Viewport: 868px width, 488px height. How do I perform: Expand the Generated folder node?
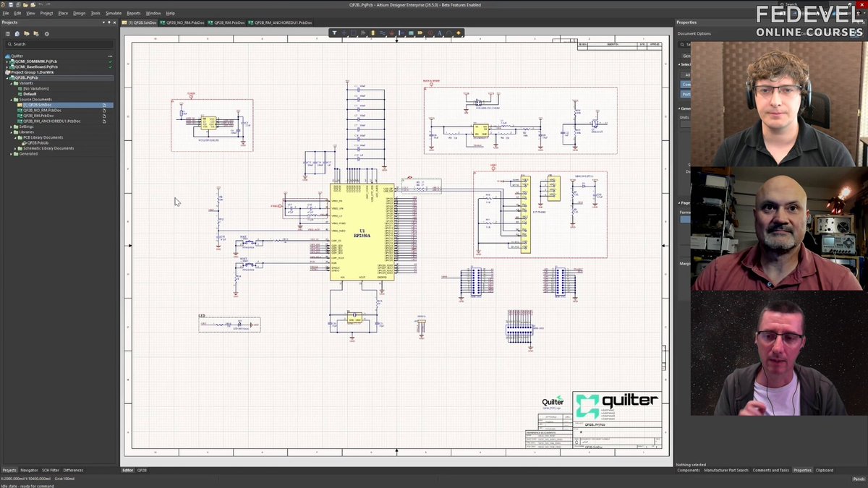click(x=12, y=154)
